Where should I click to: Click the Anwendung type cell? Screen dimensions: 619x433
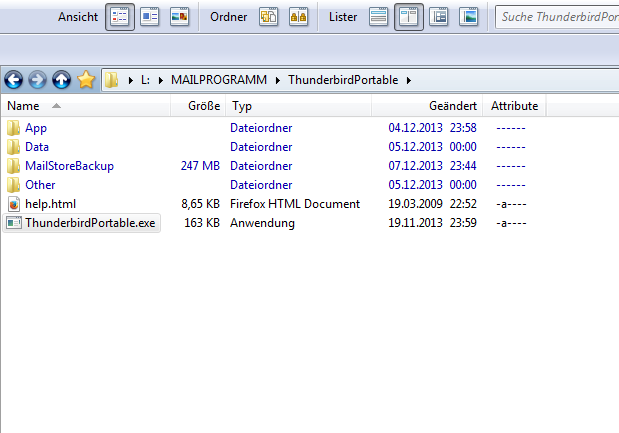[x=262, y=223]
